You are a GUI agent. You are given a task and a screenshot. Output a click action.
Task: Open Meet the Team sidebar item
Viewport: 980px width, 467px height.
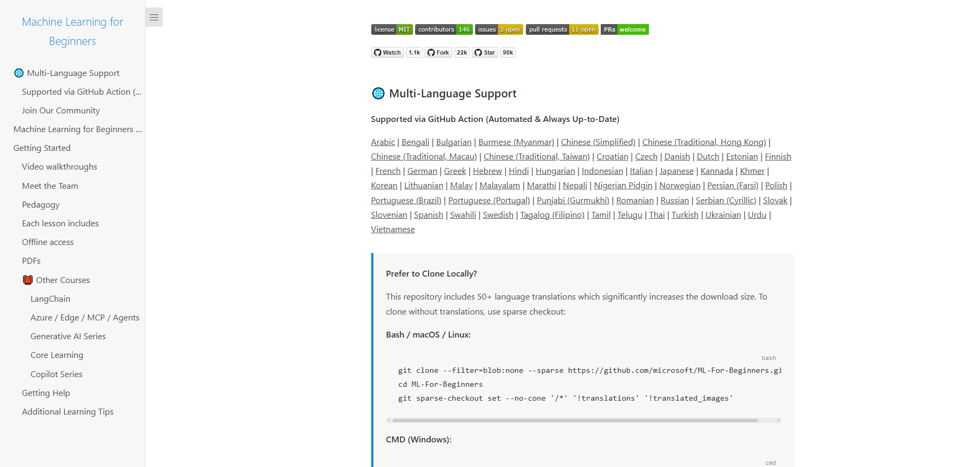pyautogui.click(x=50, y=186)
